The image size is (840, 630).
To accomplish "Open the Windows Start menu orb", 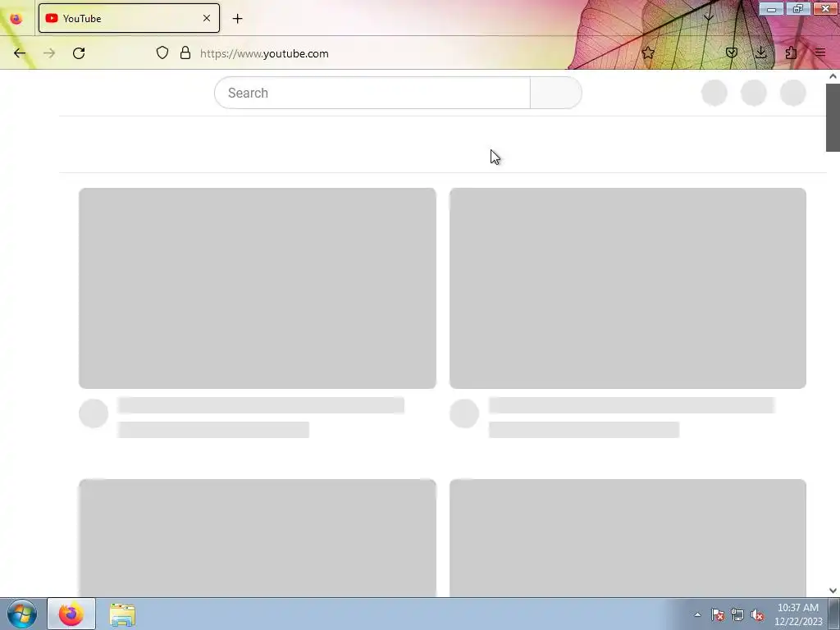I will coord(22,614).
